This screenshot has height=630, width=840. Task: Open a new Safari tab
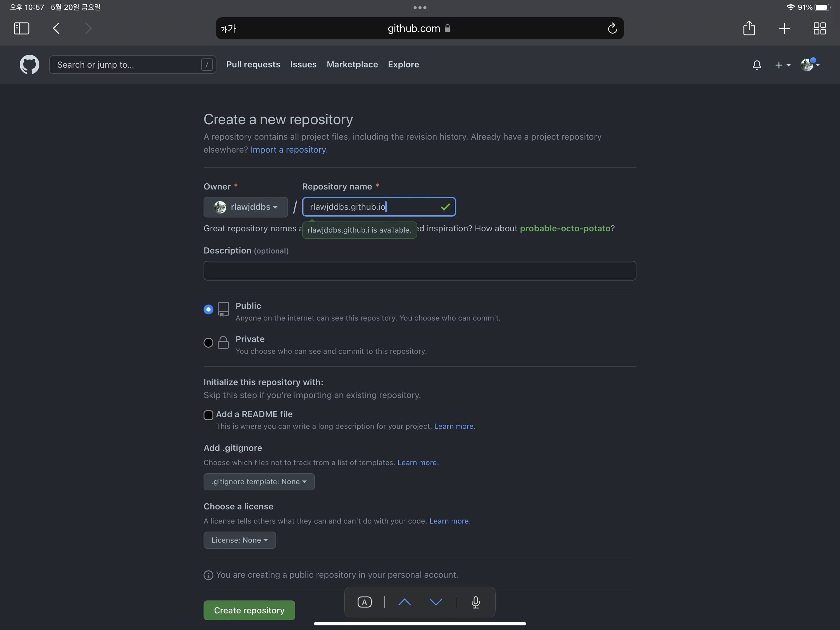[784, 28]
